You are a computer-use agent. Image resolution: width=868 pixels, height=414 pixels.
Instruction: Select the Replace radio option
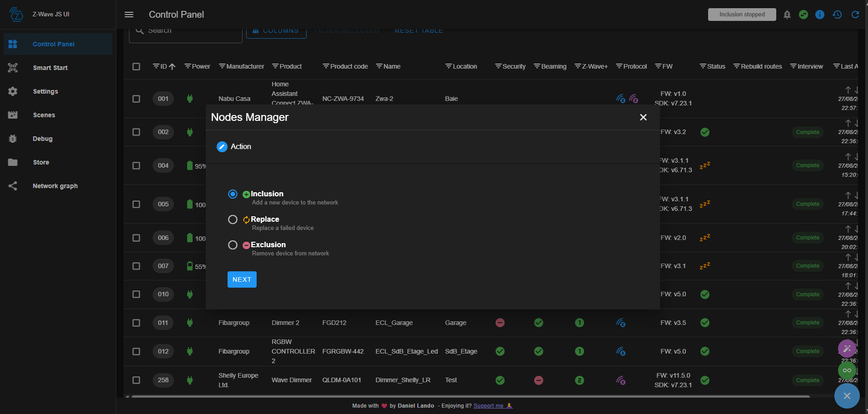pyautogui.click(x=233, y=219)
